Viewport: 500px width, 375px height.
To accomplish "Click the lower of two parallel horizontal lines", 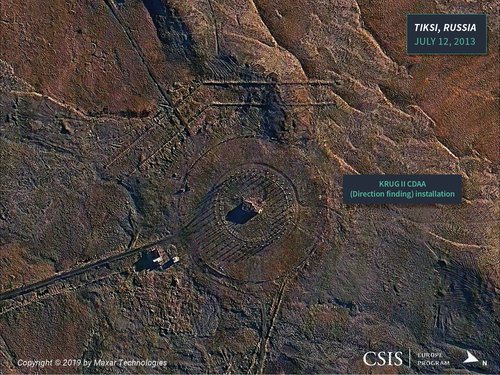I will click(x=273, y=104).
